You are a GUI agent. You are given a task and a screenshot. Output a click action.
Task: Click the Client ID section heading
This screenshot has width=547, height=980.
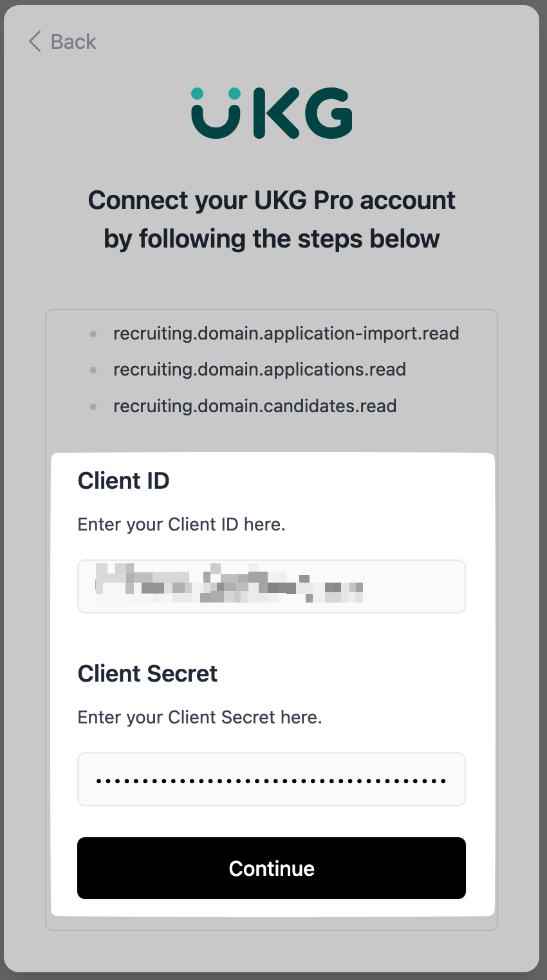click(124, 480)
